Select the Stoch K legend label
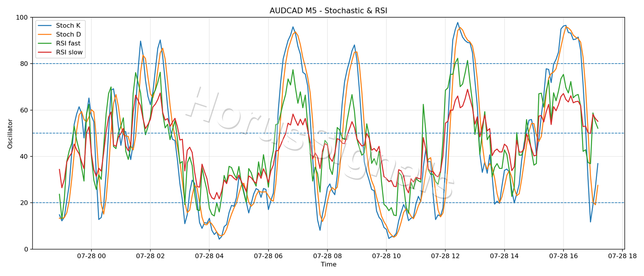The width and height of the screenshot is (644, 276). click(x=68, y=26)
